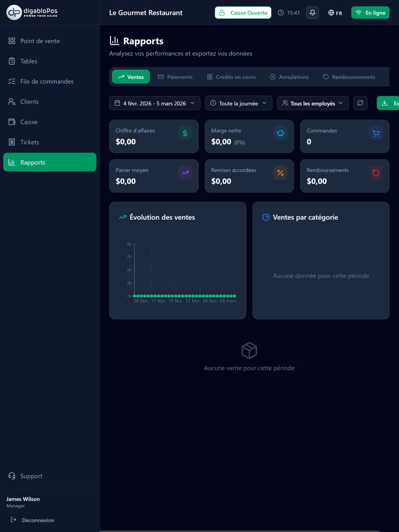Click the digabloPos logo

32,12
